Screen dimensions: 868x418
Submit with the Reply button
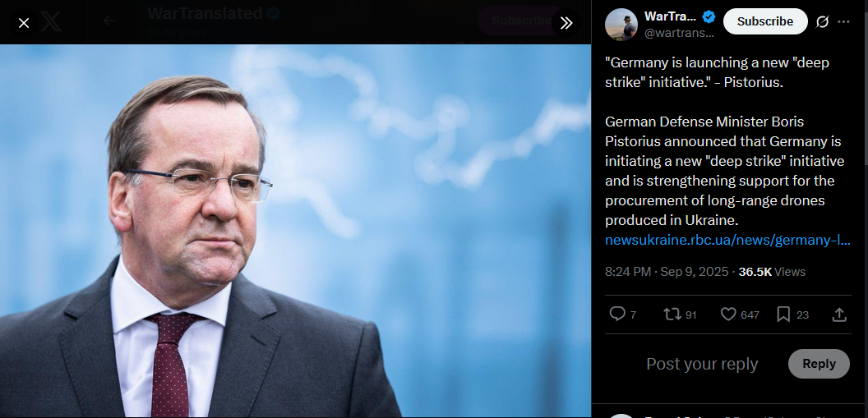point(819,364)
